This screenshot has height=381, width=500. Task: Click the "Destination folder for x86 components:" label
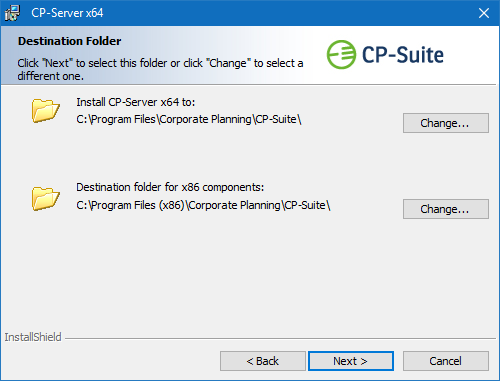click(170, 187)
